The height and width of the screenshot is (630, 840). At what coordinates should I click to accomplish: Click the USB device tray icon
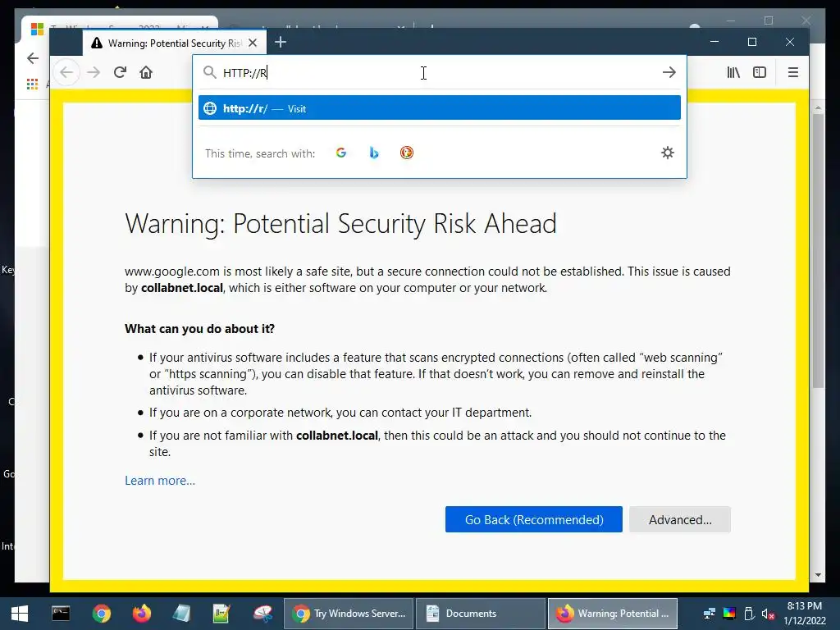point(749,614)
